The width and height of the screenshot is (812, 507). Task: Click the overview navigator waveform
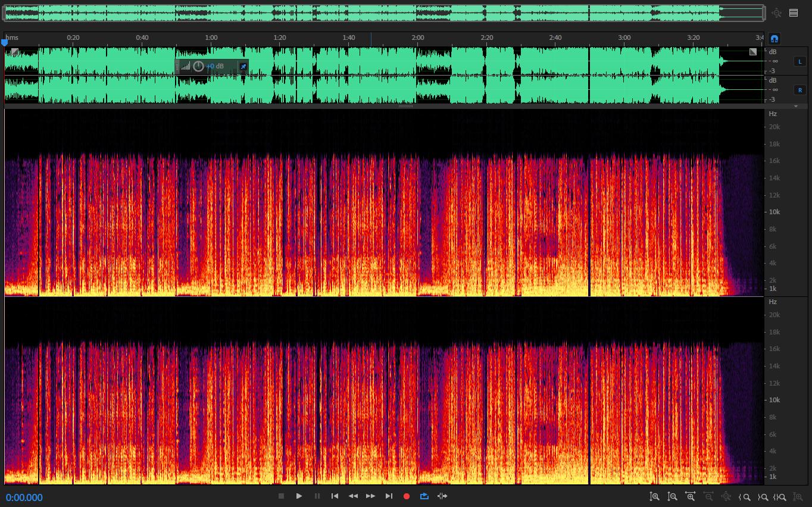[x=384, y=12]
